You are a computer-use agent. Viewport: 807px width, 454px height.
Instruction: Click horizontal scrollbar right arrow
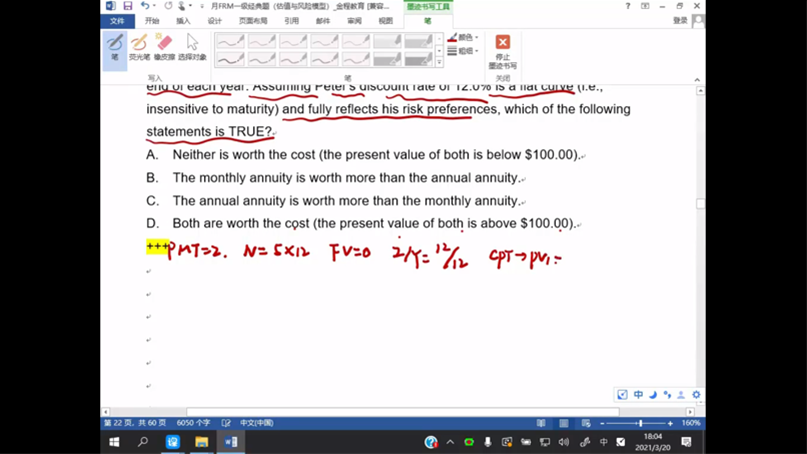(x=690, y=412)
